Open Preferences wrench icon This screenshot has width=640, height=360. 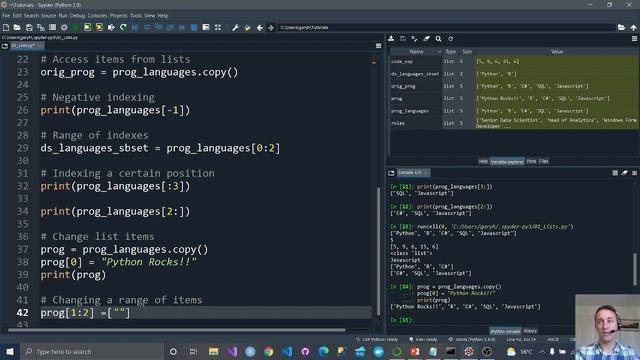click(236, 27)
